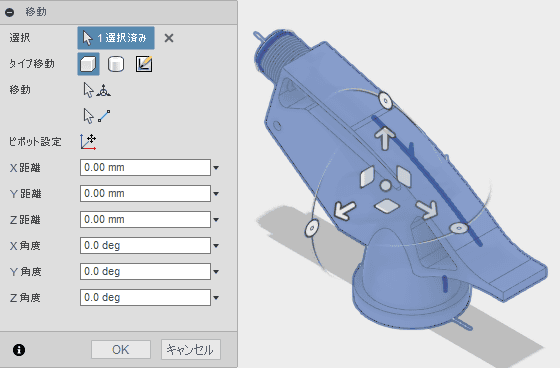Screen dimensions: 560x368
Task: Activate the ピボット設定 pivot icon
Action: point(88,142)
